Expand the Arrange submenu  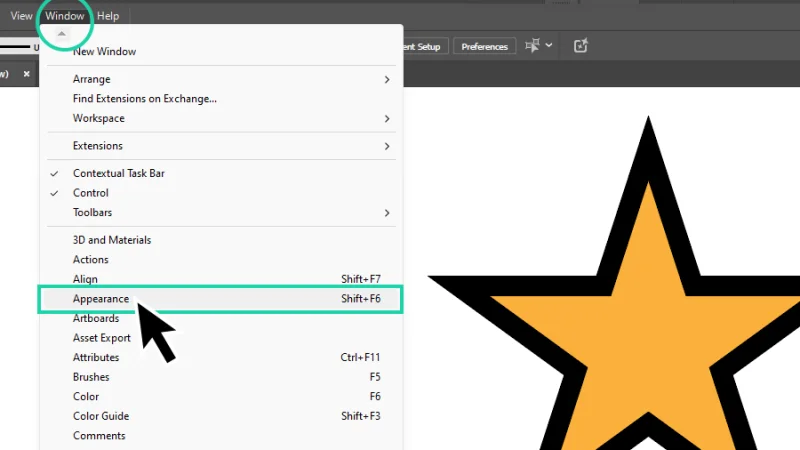[x=221, y=79]
